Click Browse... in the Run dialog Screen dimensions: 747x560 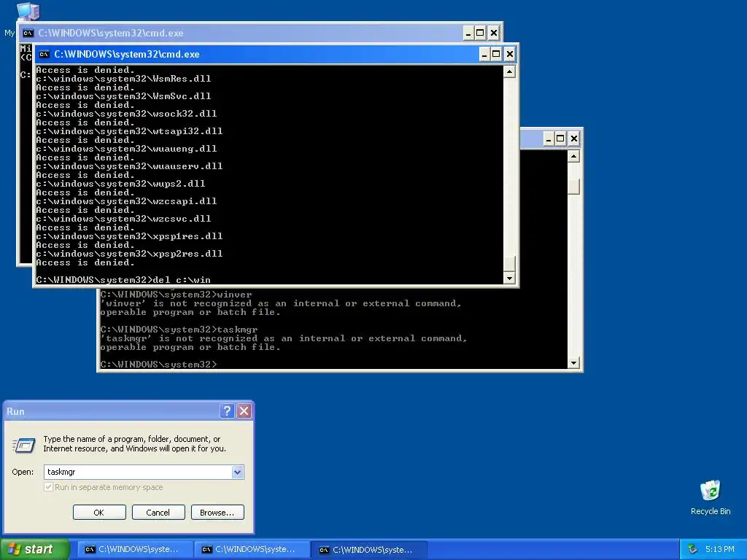pyautogui.click(x=217, y=513)
